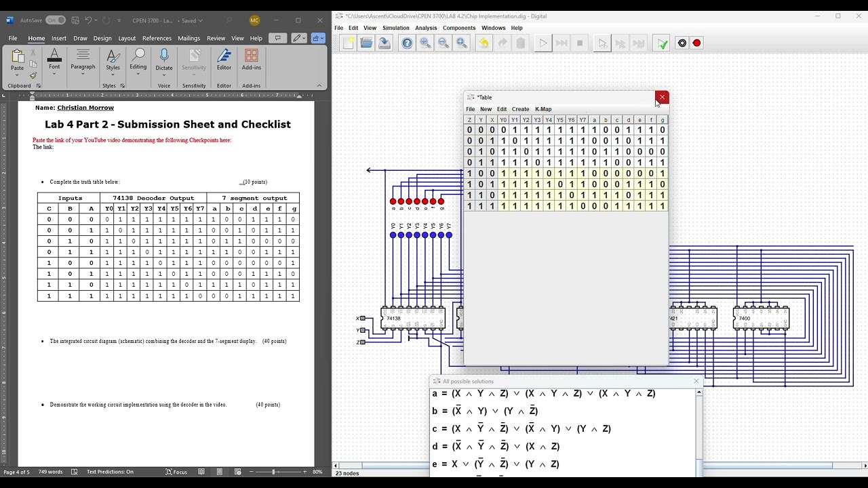The height and width of the screenshot is (488, 868).
Task: Click the 749 words count in status bar
Action: [50, 472]
